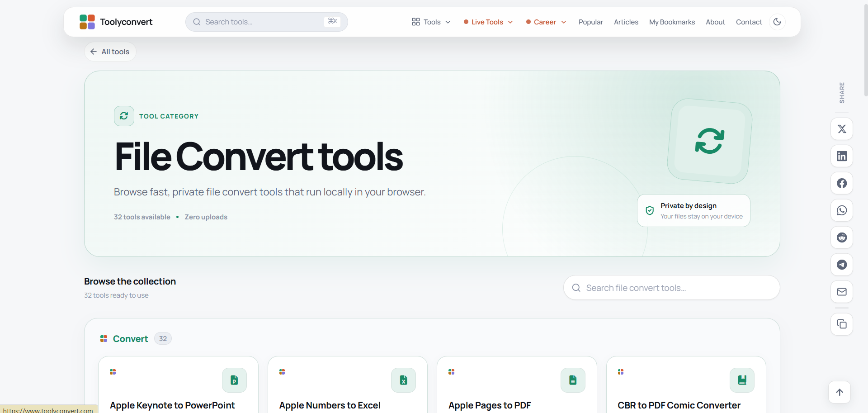Click the '32 tools available' text
Screen dimensions: 868x413
(142, 217)
